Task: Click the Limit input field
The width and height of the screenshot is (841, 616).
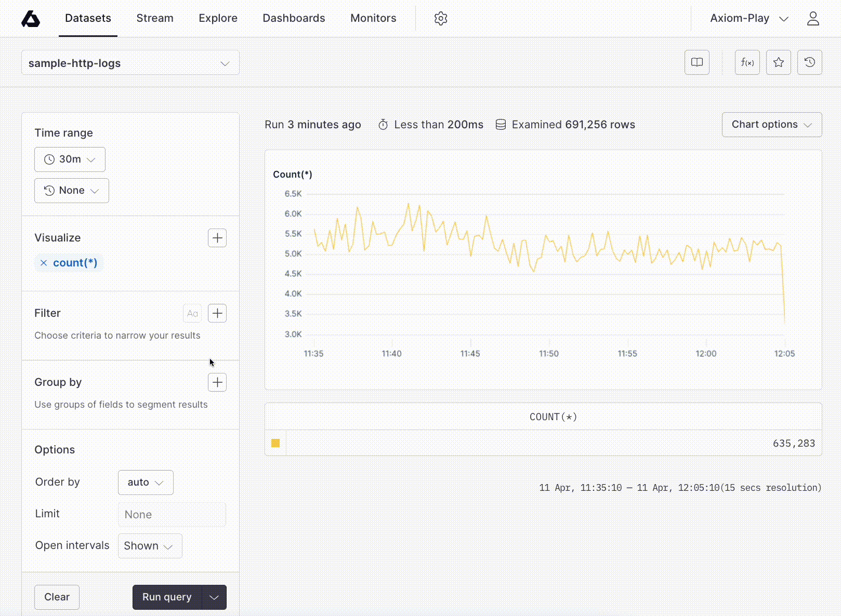Action: [172, 514]
